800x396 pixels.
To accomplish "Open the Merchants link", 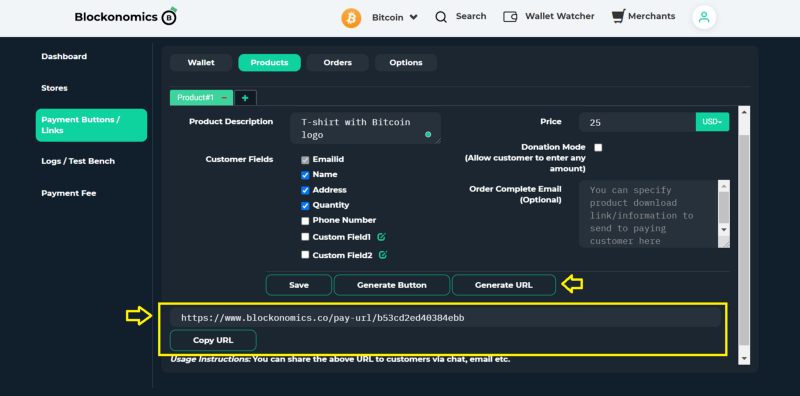I will coord(652,16).
